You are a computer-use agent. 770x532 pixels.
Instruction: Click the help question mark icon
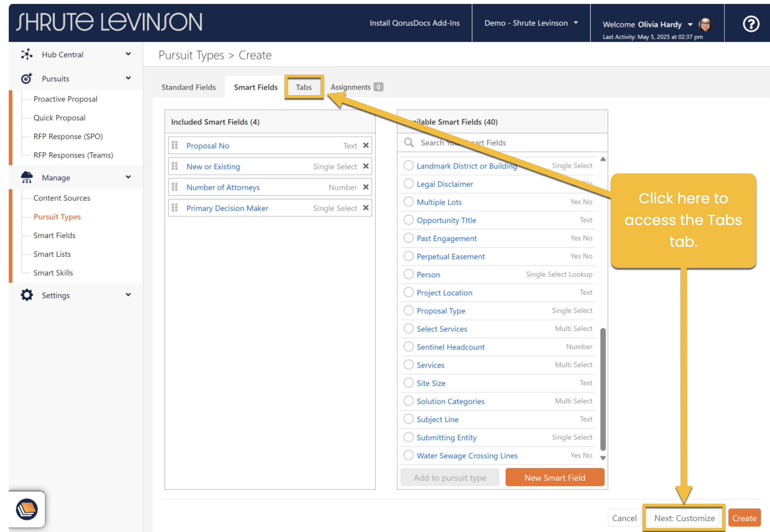click(751, 24)
